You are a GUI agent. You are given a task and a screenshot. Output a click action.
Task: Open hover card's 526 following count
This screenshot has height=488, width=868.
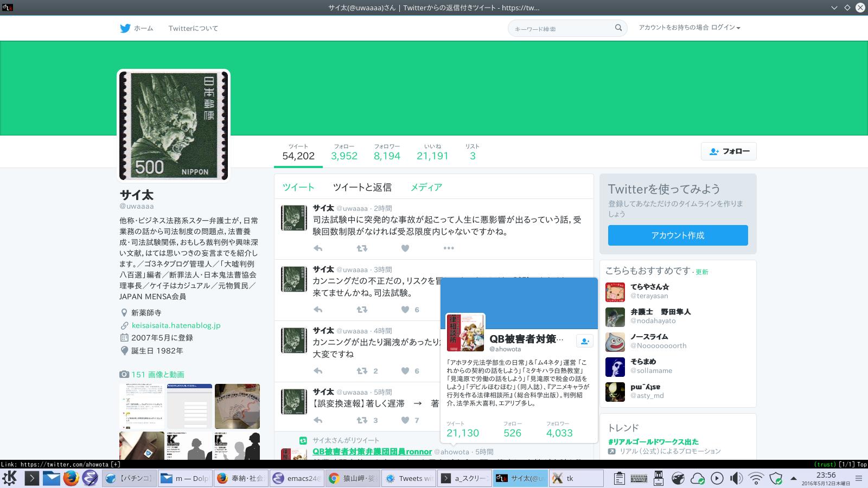tap(512, 429)
